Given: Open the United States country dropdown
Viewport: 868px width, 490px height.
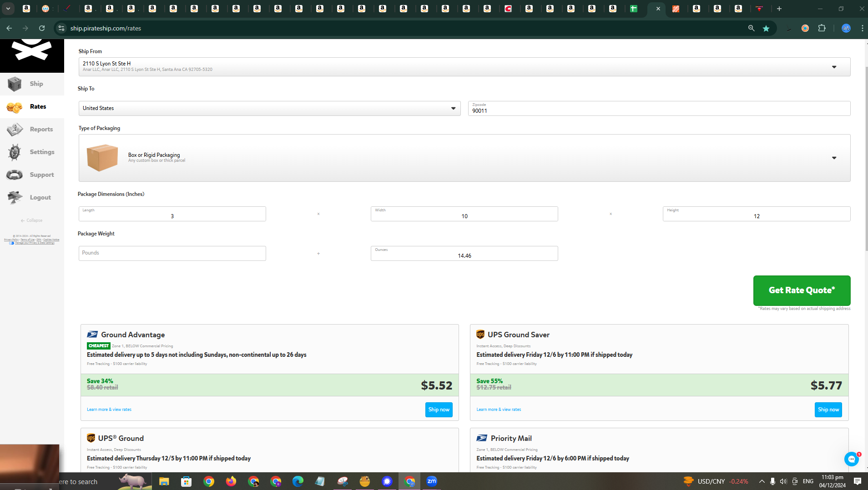Looking at the screenshot, I should point(269,108).
